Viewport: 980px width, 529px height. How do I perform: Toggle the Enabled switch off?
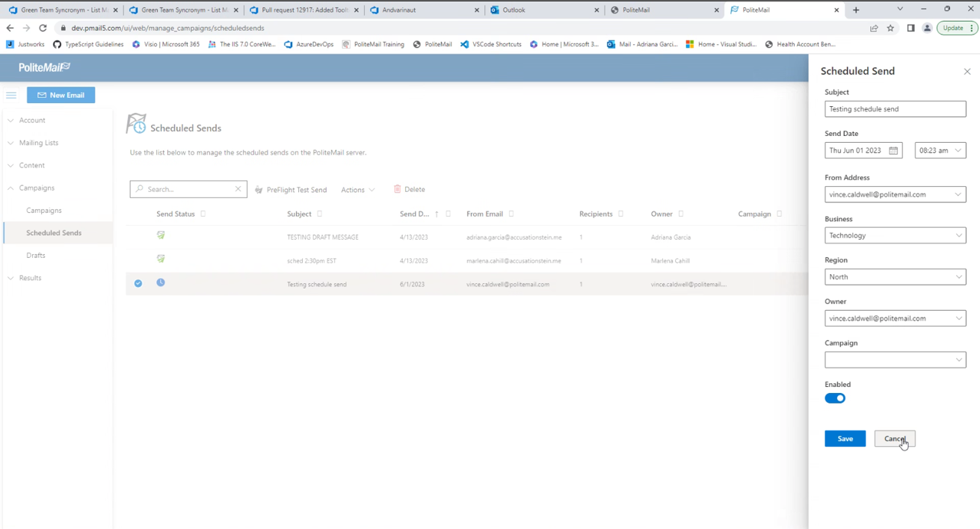tap(835, 398)
